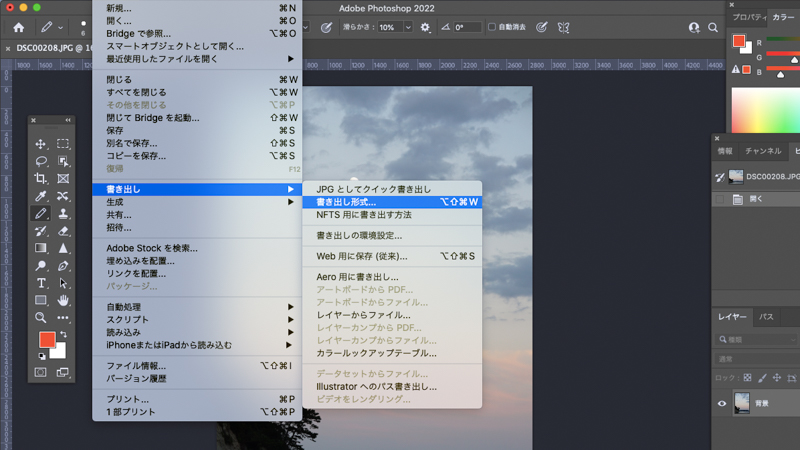Go to Home screen icon
Screen dimensions: 800x450
pyautogui.click(x=19, y=28)
